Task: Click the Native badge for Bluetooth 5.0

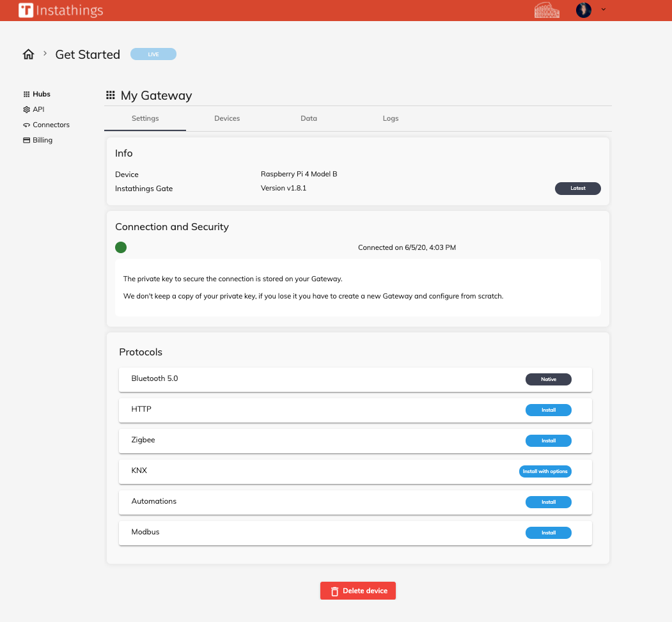Action: point(548,380)
